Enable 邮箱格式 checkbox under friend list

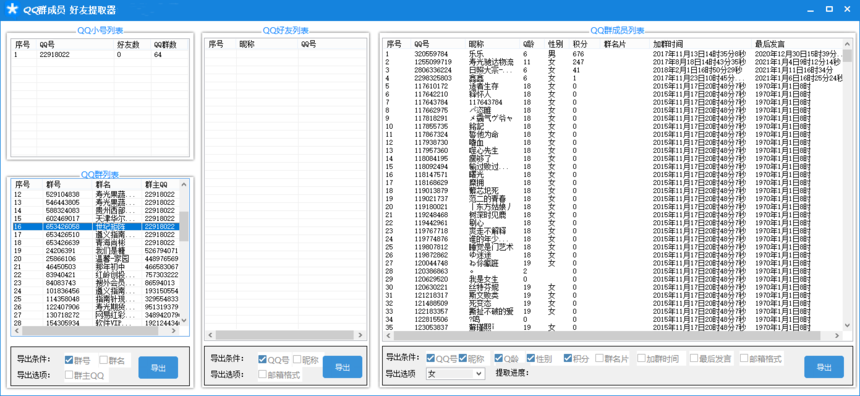(263, 375)
